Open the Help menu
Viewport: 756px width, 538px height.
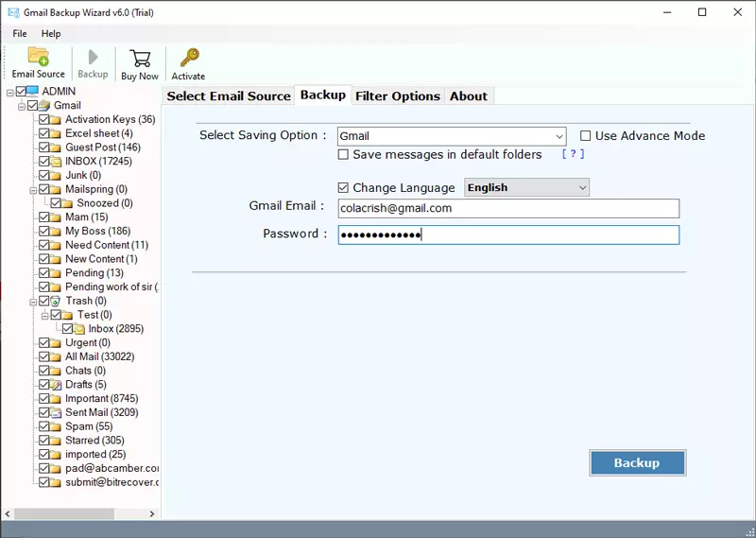[x=51, y=34]
